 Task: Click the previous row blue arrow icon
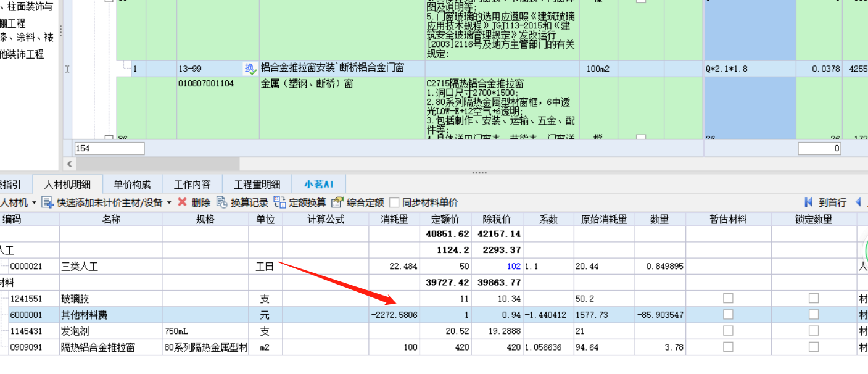coord(858,202)
